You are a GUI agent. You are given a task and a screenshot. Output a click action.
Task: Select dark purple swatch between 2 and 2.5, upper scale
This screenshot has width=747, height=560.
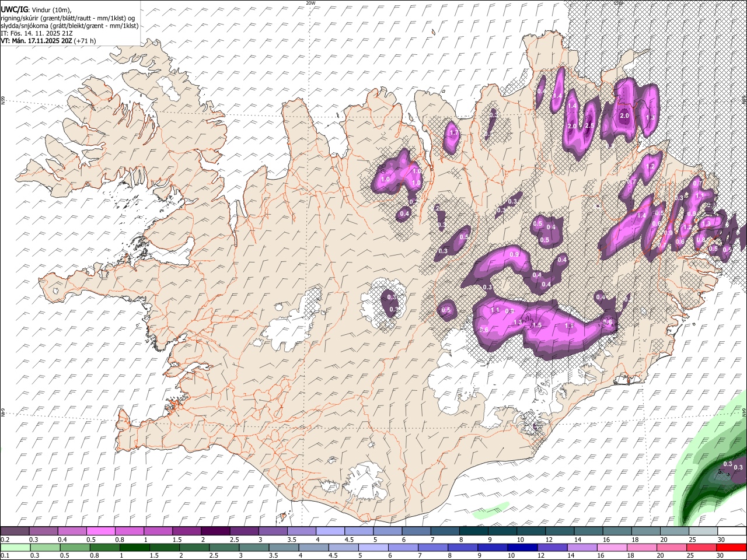[x=215, y=531]
